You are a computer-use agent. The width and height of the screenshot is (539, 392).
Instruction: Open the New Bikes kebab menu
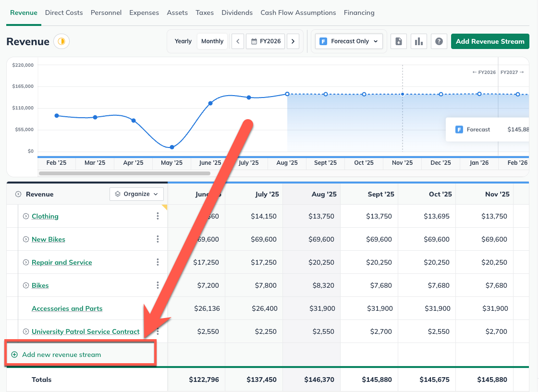coord(158,239)
